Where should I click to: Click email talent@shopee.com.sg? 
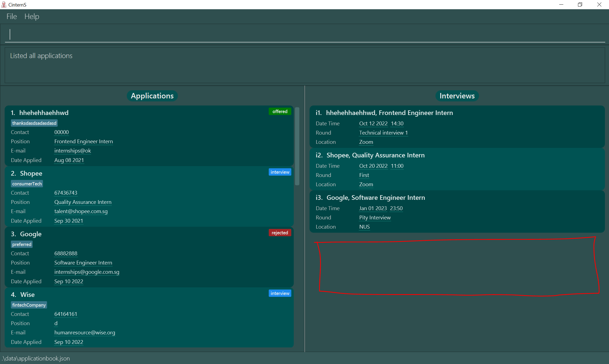[x=81, y=211]
